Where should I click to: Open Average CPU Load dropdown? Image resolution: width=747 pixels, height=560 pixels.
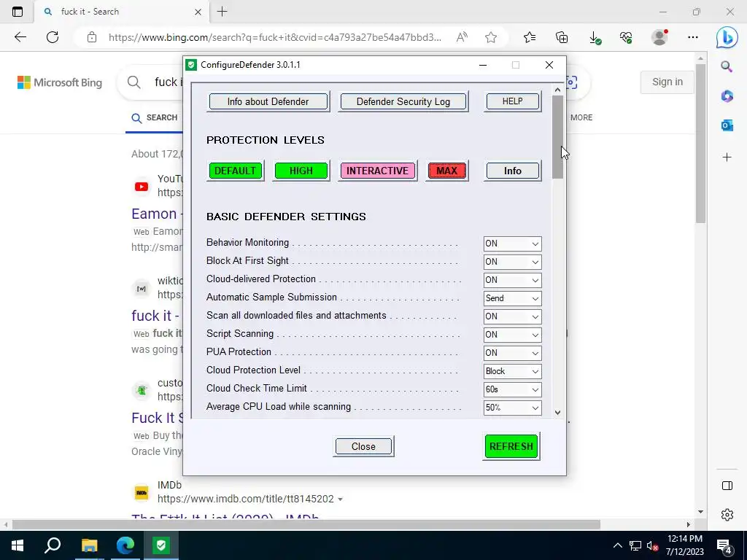[512, 408]
